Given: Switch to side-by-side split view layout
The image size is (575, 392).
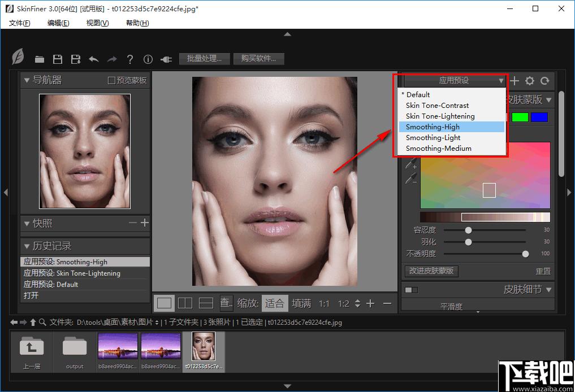Looking at the screenshot, I should (x=185, y=303).
